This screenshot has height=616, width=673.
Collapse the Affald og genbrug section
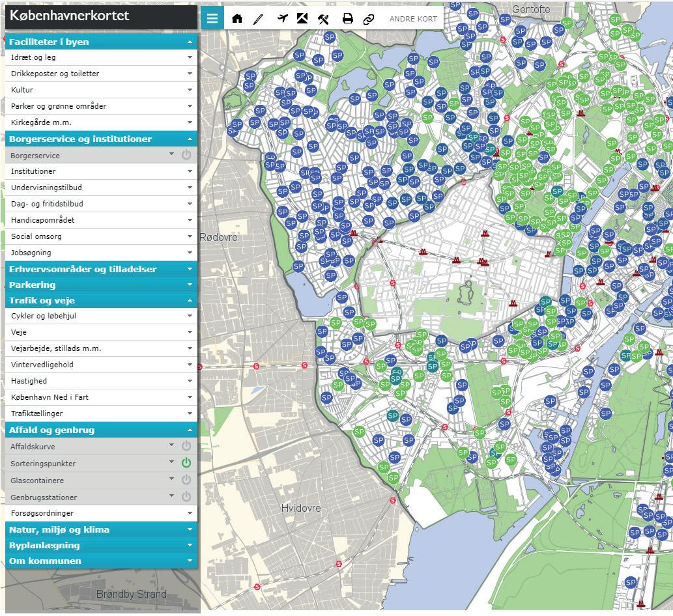pyautogui.click(x=101, y=430)
